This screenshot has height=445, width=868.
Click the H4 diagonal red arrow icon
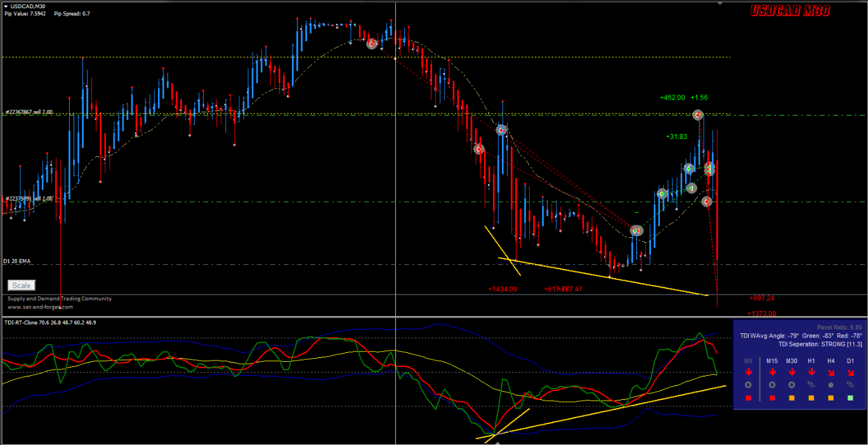click(x=831, y=373)
